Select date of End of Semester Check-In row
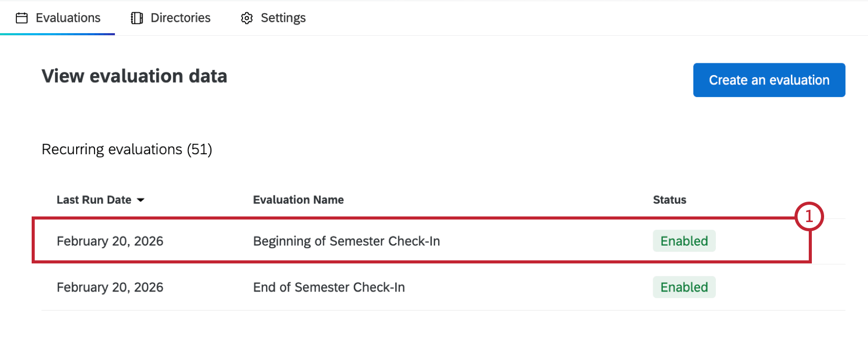Image resolution: width=868 pixels, height=340 pixels. pos(110,287)
